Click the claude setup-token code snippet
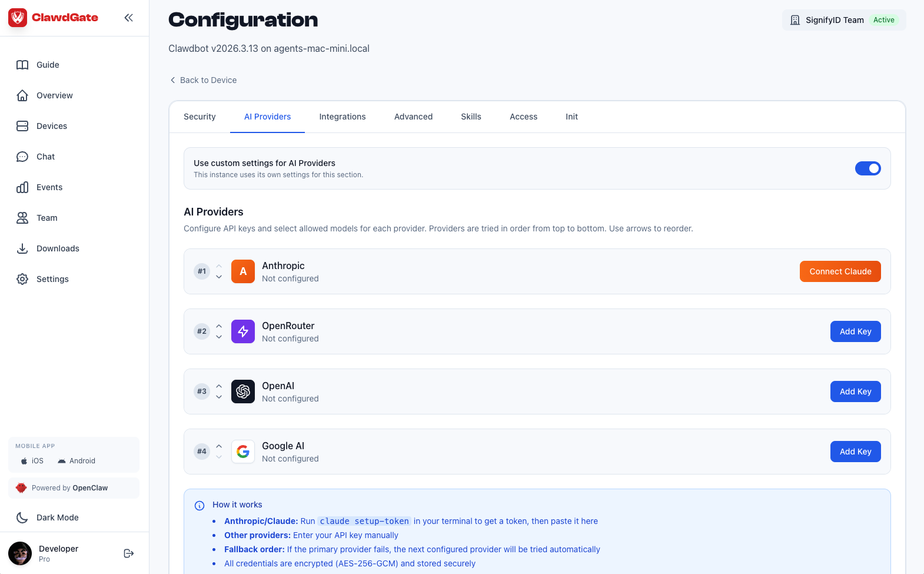Image resolution: width=924 pixels, height=574 pixels. pos(364,521)
